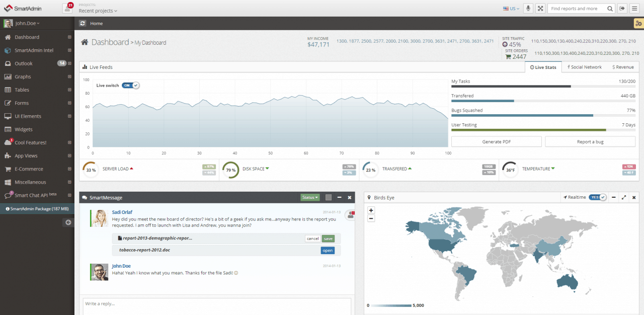Viewport: 644px width, 315px height.
Task: Collapse the SmartMessage widget with minus button
Action: (339, 197)
